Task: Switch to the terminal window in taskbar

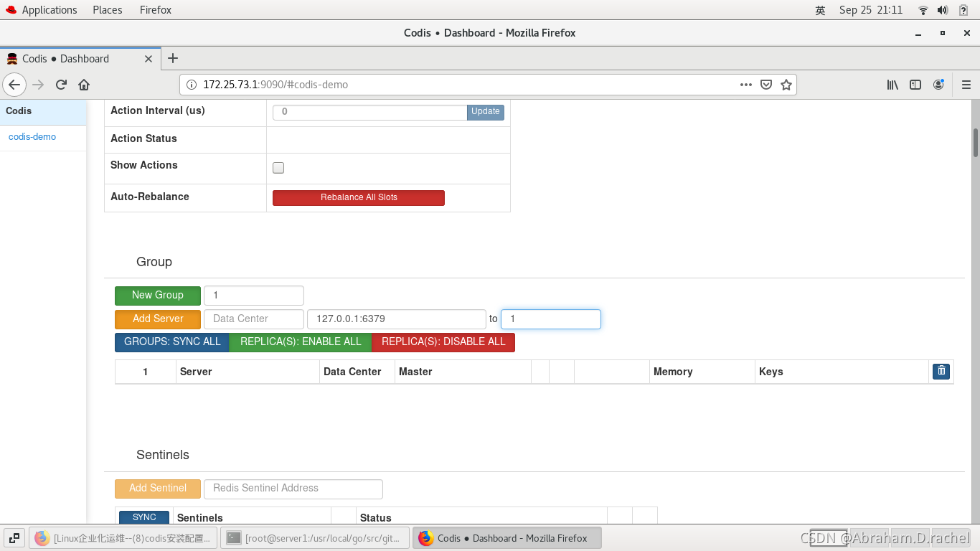Action: point(315,538)
